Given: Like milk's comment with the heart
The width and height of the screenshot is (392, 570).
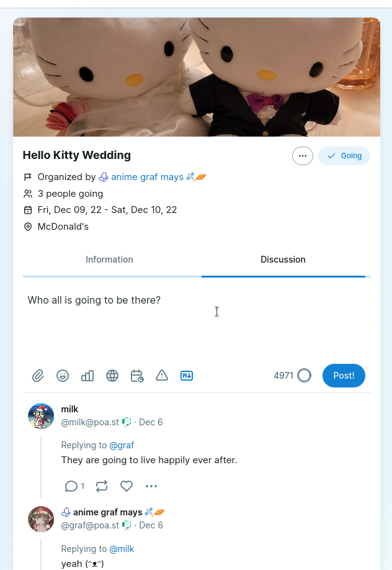Looking at the screenshot, I should pos(127,486).
